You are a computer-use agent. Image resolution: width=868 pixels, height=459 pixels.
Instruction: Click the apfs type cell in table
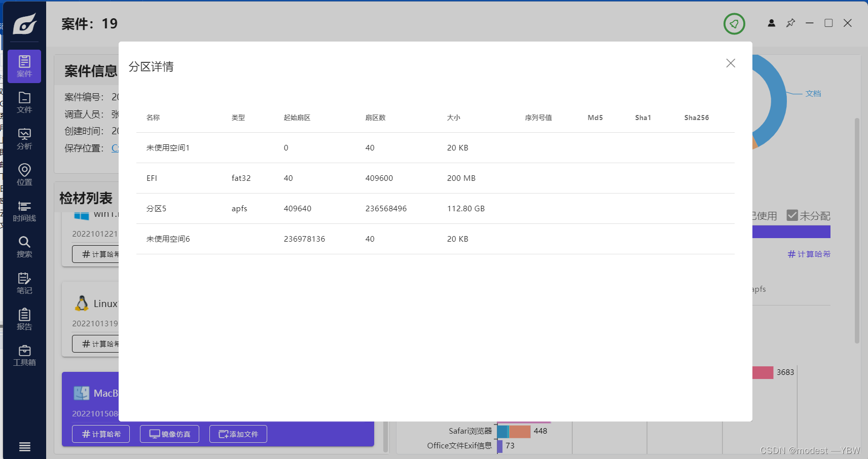239,209
